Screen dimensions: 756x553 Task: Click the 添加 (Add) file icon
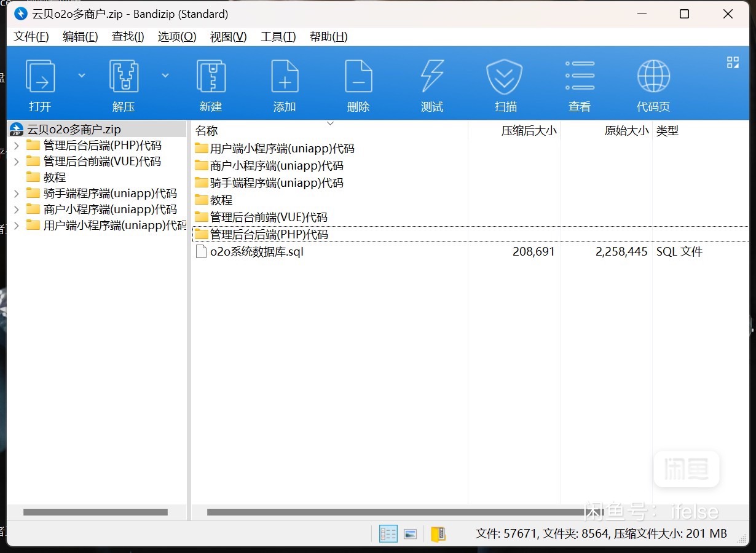click(285, 77)
